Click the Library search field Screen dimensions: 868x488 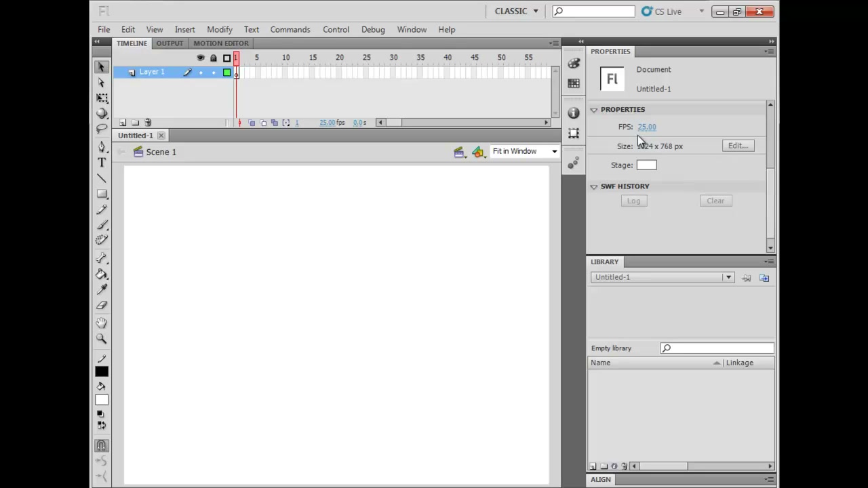point(717,348)
